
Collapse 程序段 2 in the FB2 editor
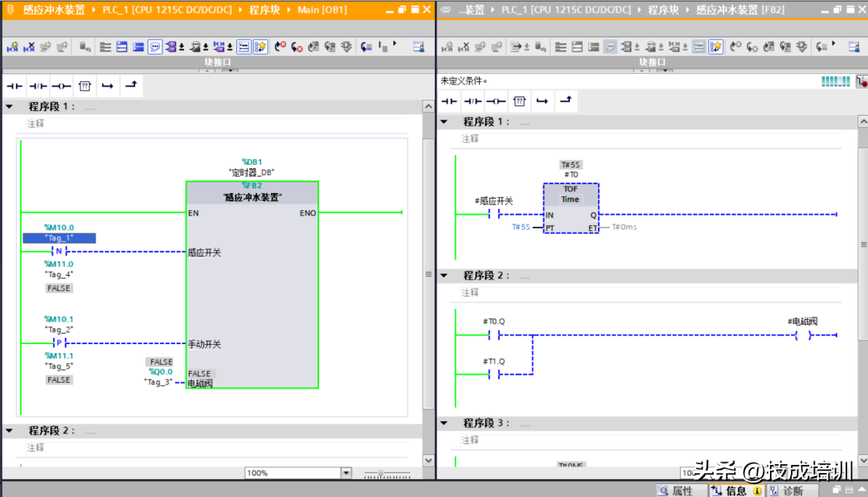pos(444,275)
